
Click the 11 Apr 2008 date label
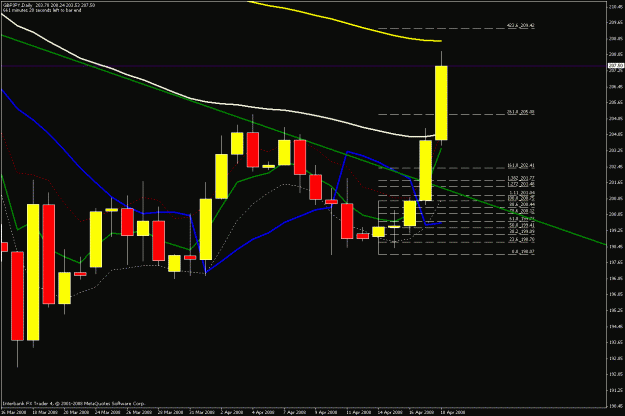point(358,412)
